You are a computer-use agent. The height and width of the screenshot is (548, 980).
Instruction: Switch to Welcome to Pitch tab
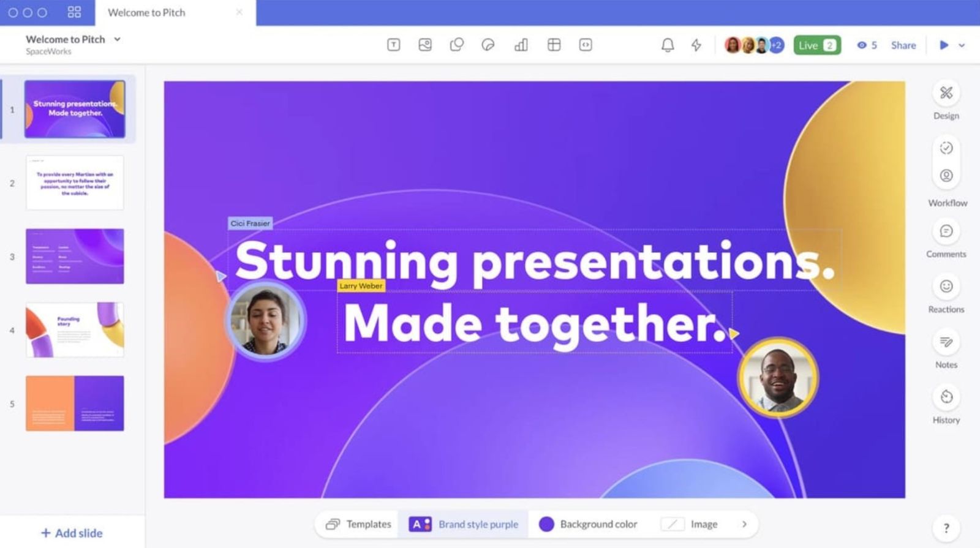tap(147, 12)
